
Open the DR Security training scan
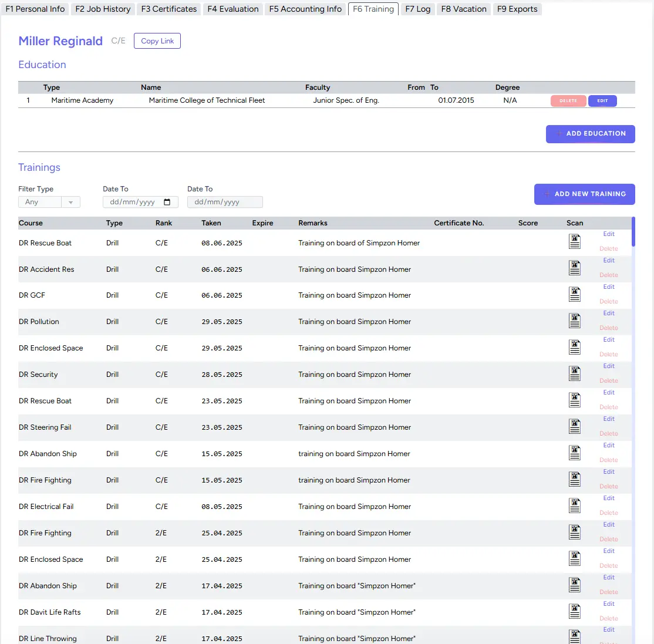(x=574, y=373)
